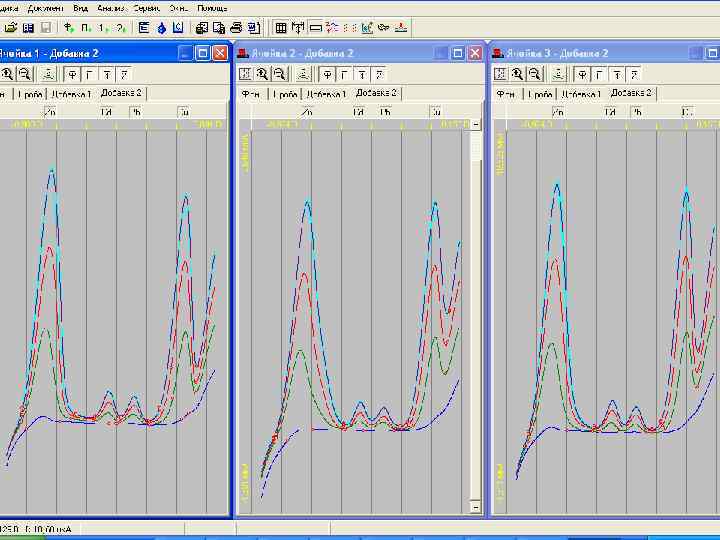Toggle Г curve button in Ячейка 1 toolbar

[90, 74]
